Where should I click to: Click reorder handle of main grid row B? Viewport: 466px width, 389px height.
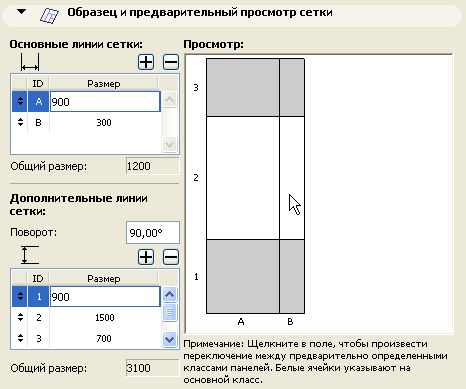point(20,122)
